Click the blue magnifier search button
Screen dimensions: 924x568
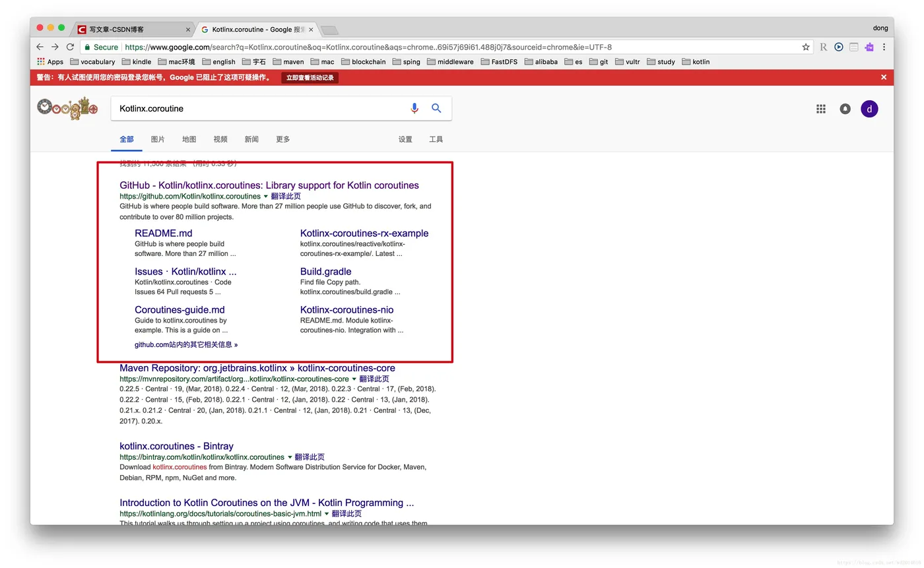(x=436, y=108)
